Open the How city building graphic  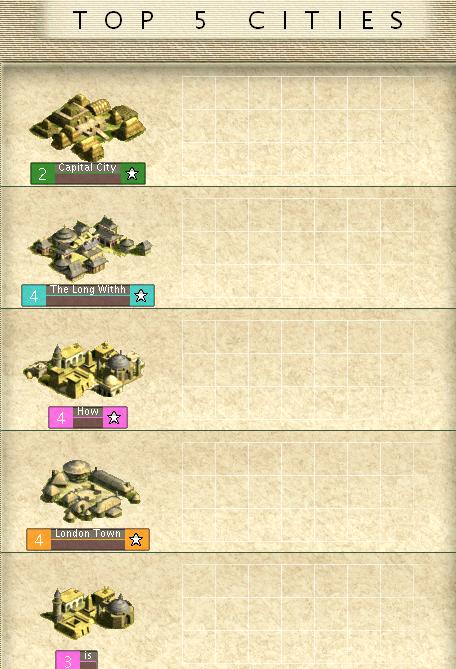click(84, 370)
